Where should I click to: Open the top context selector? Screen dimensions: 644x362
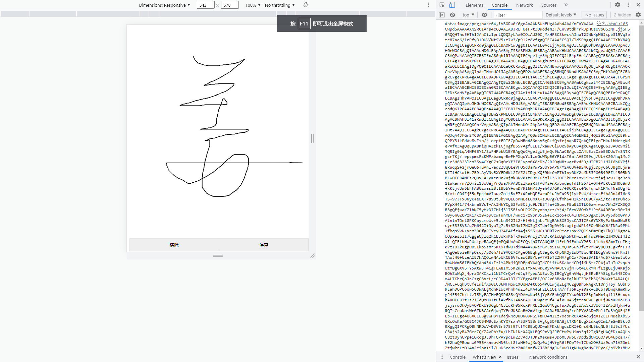[x=468, y=15]
